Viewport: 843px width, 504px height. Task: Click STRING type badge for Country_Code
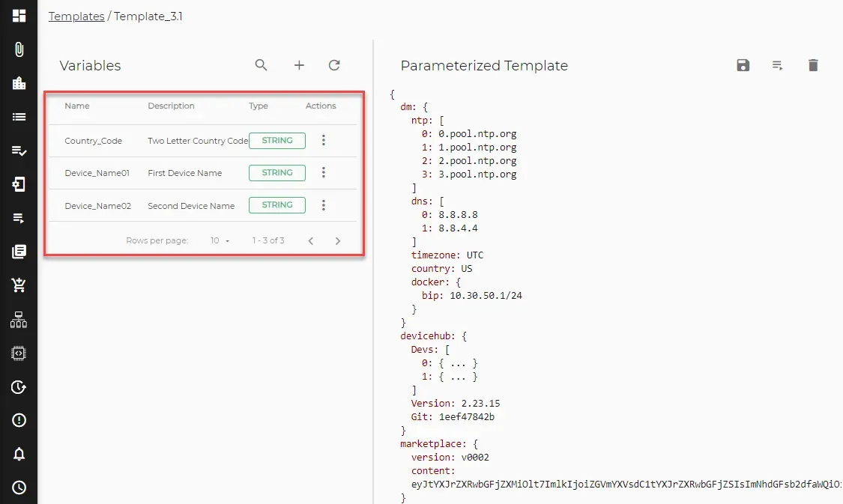point(277,140)
